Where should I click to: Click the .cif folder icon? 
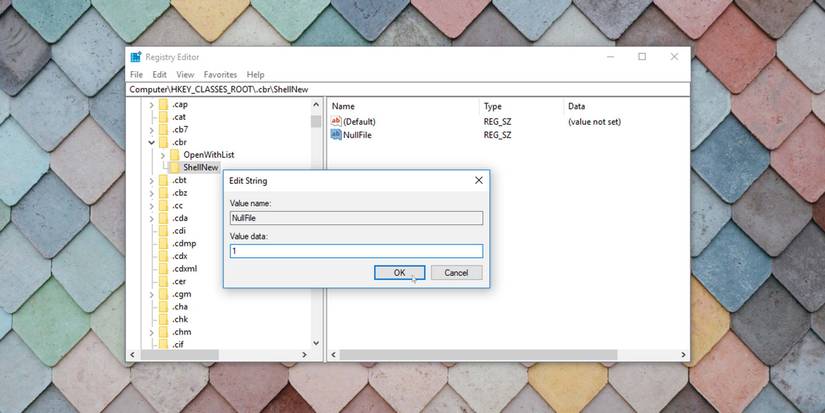163,345
